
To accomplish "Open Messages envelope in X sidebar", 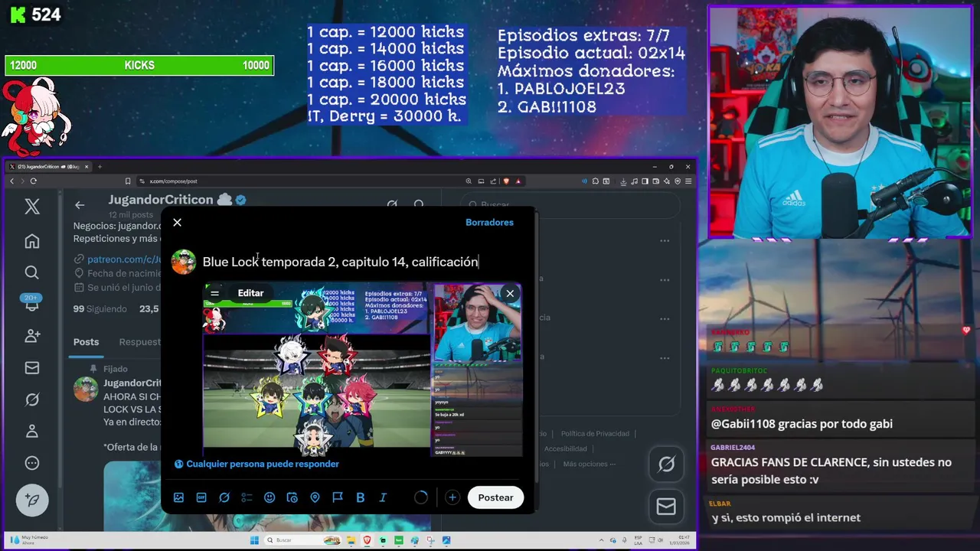I will 32,368.
